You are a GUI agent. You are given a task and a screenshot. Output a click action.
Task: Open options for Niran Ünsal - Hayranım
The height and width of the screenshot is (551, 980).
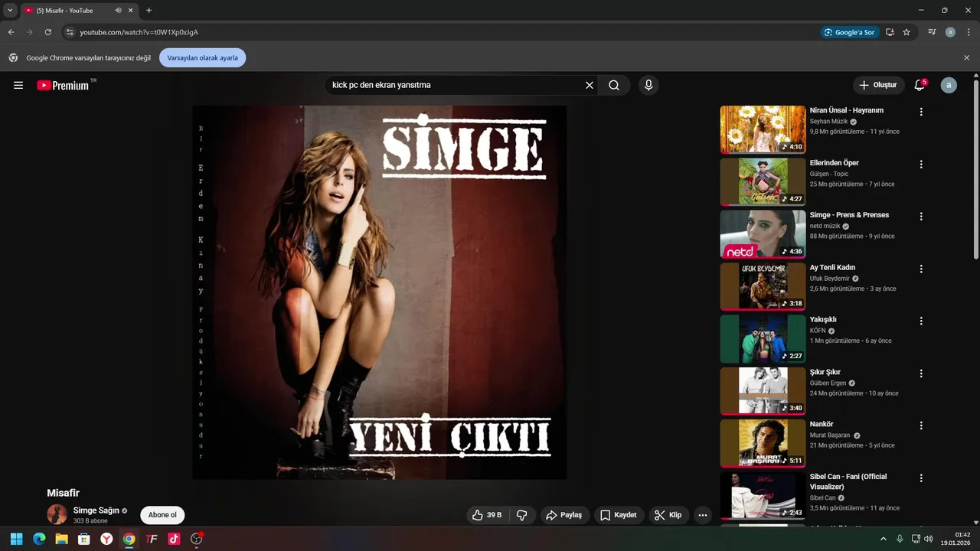point(921,112)
